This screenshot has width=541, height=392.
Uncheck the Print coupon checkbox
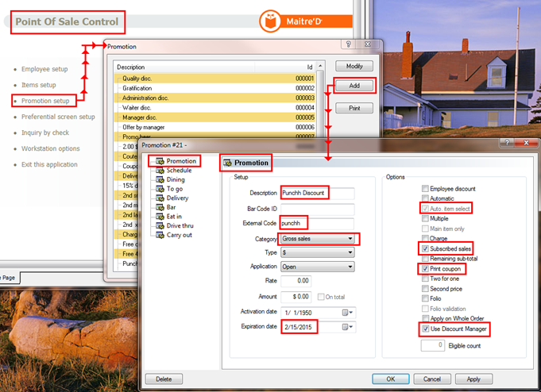(x=425, y=268)
